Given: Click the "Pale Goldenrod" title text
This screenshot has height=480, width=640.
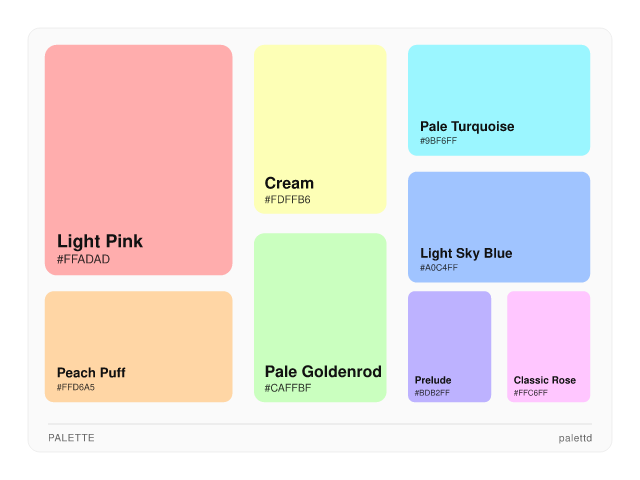Looking at the screenshot, I should pos(323,372).
